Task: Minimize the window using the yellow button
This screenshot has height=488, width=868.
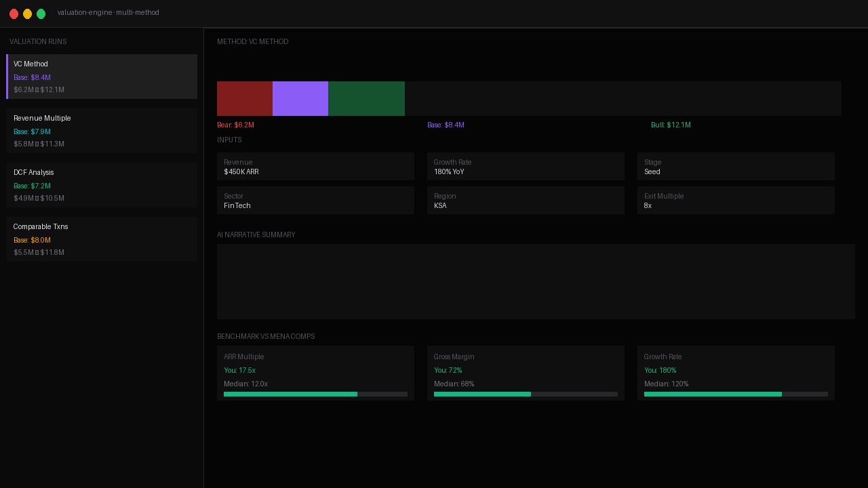Action: click(x=27, y=14)
